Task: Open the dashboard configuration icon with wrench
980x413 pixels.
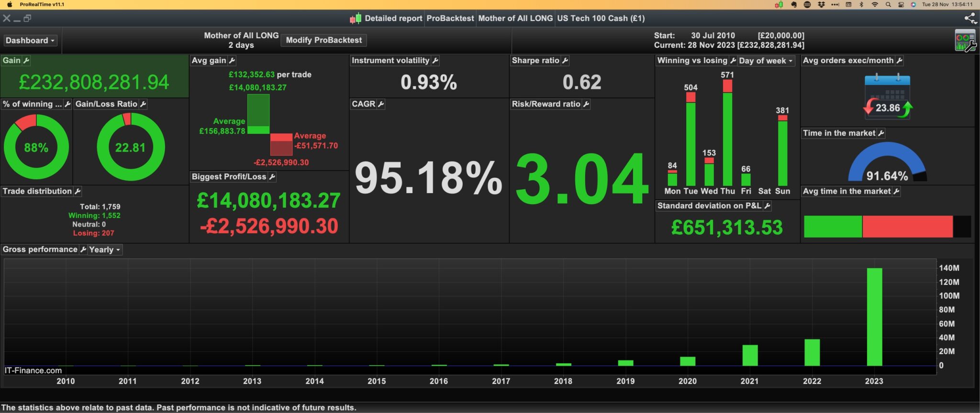Action: pyautogui.click(x=965, y=41)
